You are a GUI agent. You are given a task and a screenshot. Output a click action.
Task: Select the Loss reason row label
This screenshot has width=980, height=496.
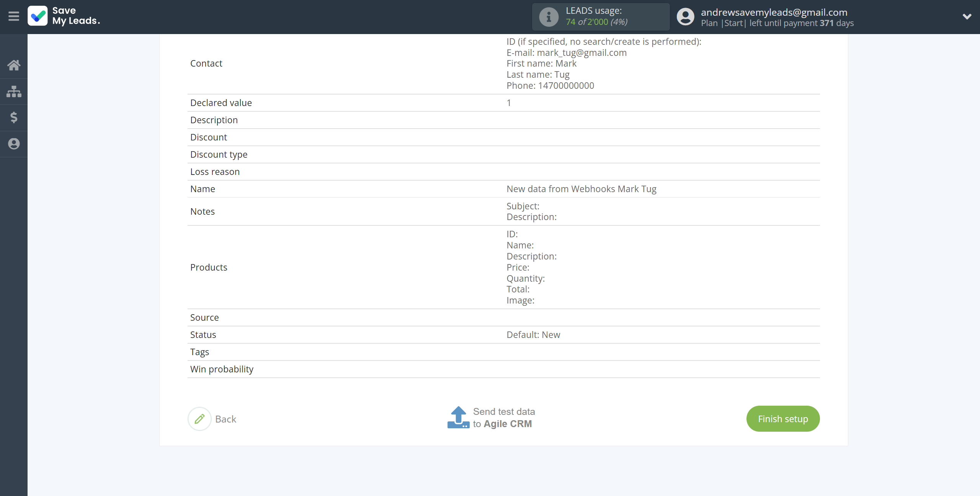[x=215, y=172]
